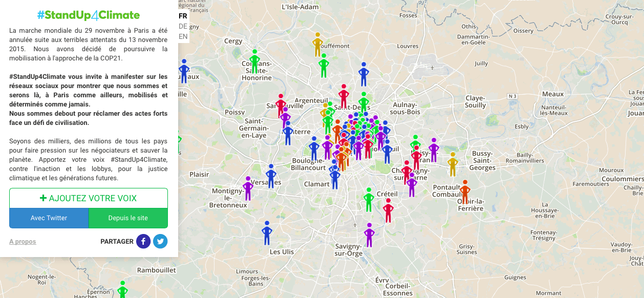Click the Twitter share icon
This screenshot has height=298, width=644.
tap(160, 241)
